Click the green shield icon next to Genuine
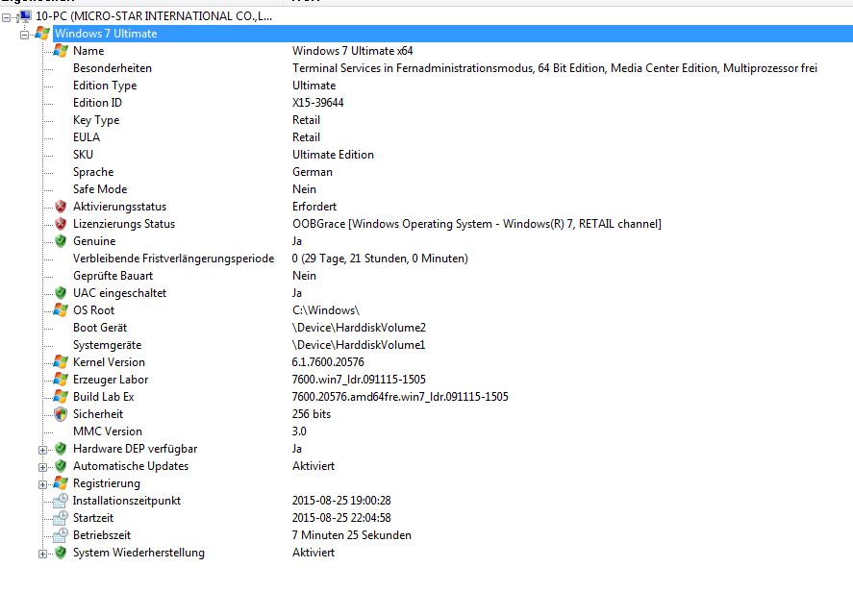This screenshot has height=616, width=853. point(61,241)
